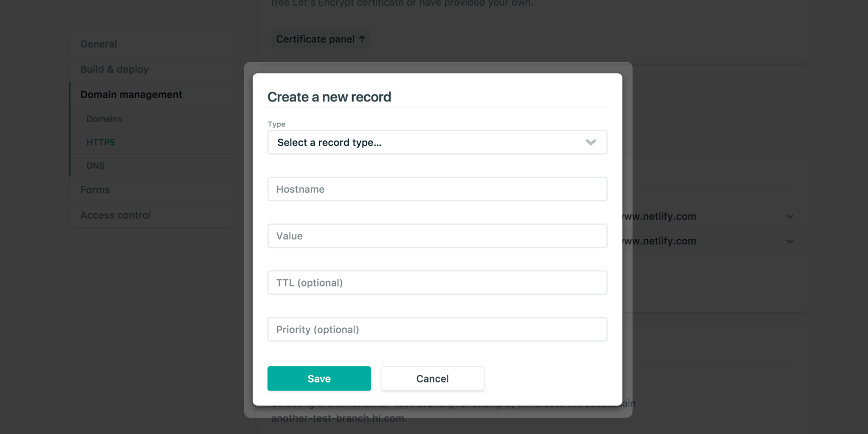Screen dimensions: 868x434
Task: Save the new DNS record
Action: (319, 379)
